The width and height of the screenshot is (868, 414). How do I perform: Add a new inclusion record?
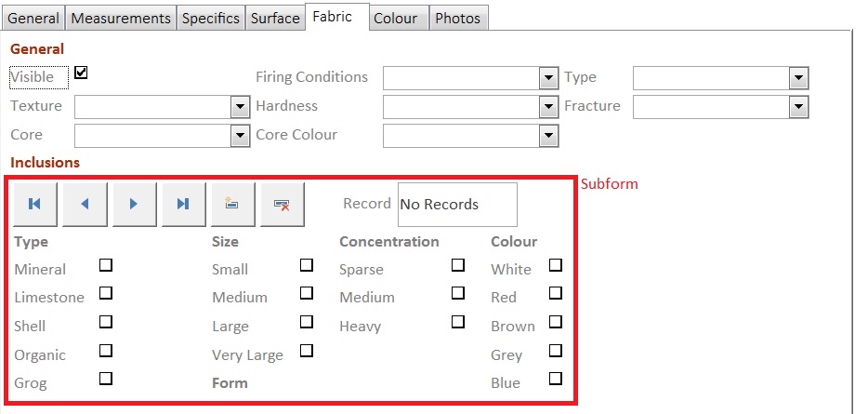click(x=232, y=205)
